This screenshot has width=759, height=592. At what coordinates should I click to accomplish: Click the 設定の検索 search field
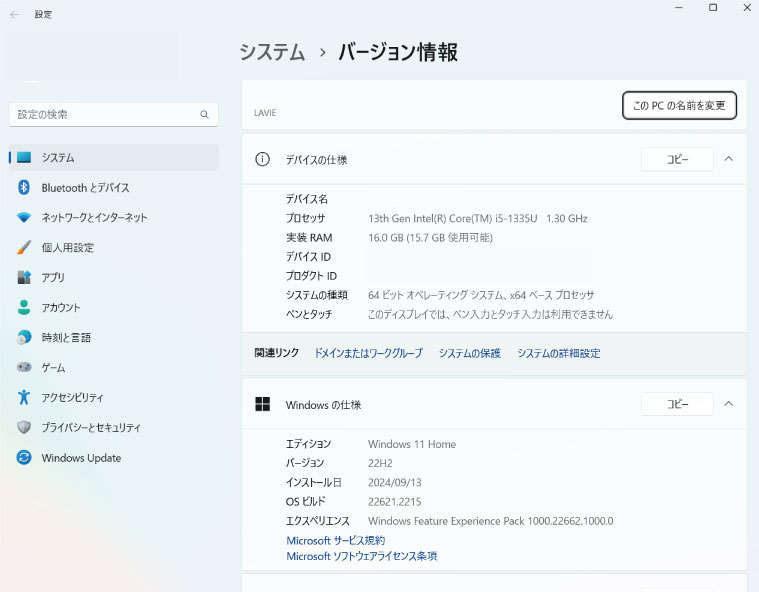coord(105,115)
